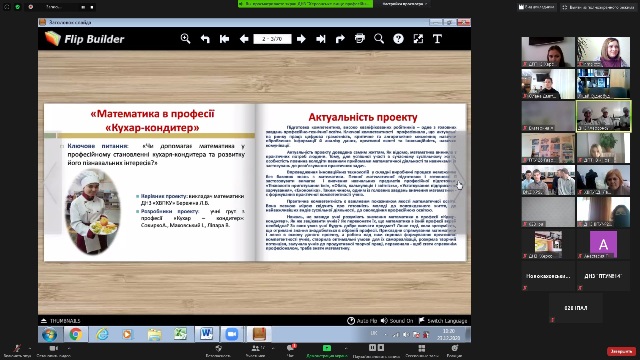Open the help question mark icon
640x360 pixels.
[398, 39]
